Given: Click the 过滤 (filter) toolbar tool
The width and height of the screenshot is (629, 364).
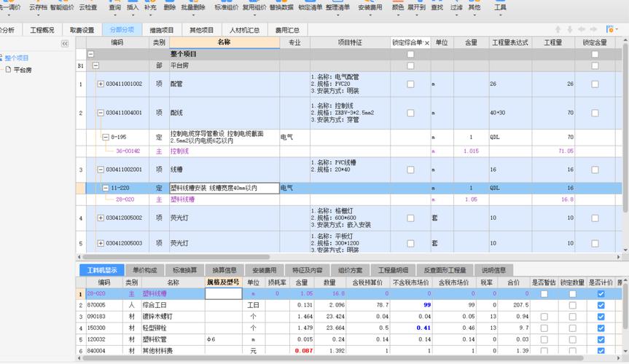Looking at the screenshot, I should coord(456,7).
